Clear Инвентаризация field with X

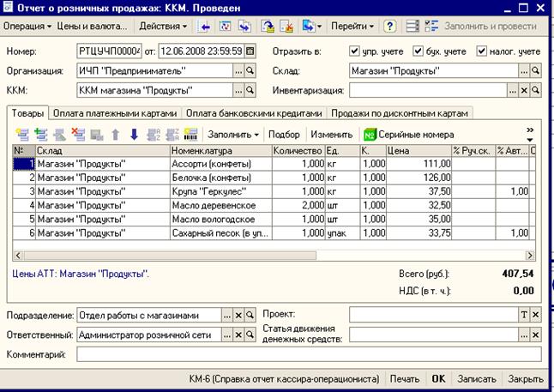(x=524, y=90)
